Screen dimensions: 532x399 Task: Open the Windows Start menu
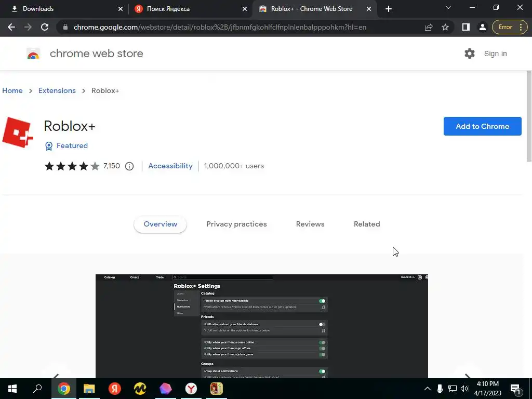click(x=12, y=389)
